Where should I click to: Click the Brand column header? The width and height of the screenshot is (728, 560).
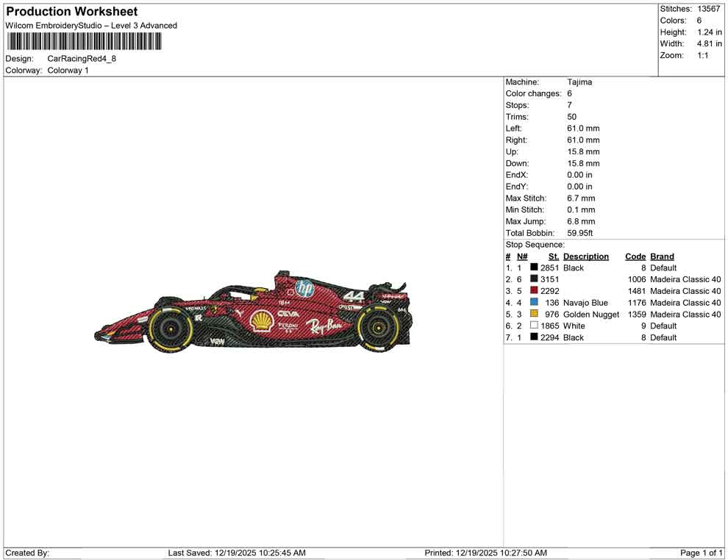661,256
